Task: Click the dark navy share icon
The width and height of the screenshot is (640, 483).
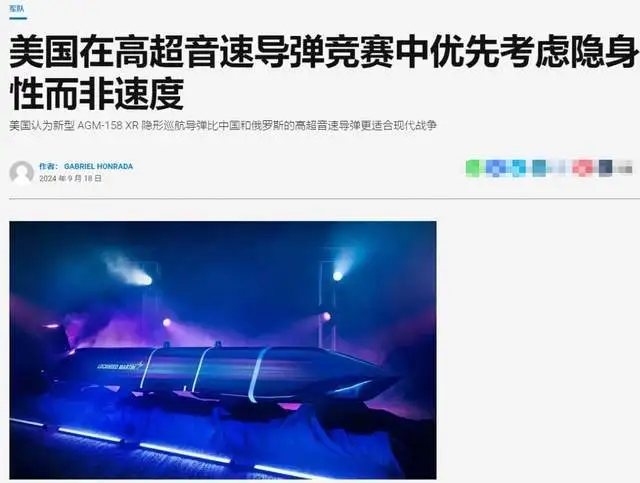Action: click(x=606, y=168)
